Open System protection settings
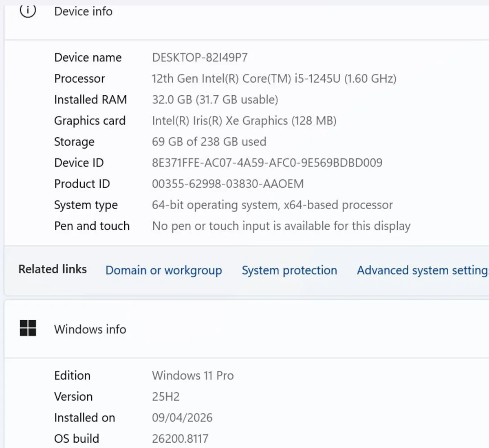The image size is (489, 448). [x=289, y=270]
